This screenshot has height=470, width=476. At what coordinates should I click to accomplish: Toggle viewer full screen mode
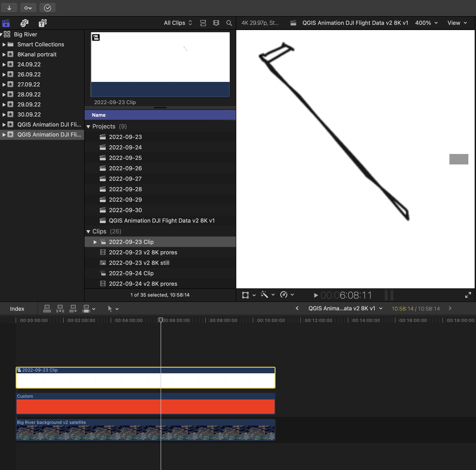pos(468,295)
